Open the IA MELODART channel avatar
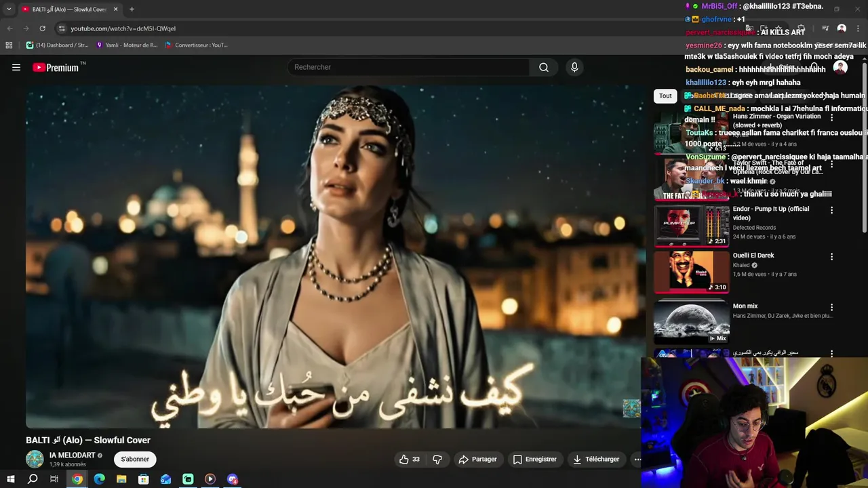Image resolution: width=868 pixels, height=488 pixels. (35, 460)
